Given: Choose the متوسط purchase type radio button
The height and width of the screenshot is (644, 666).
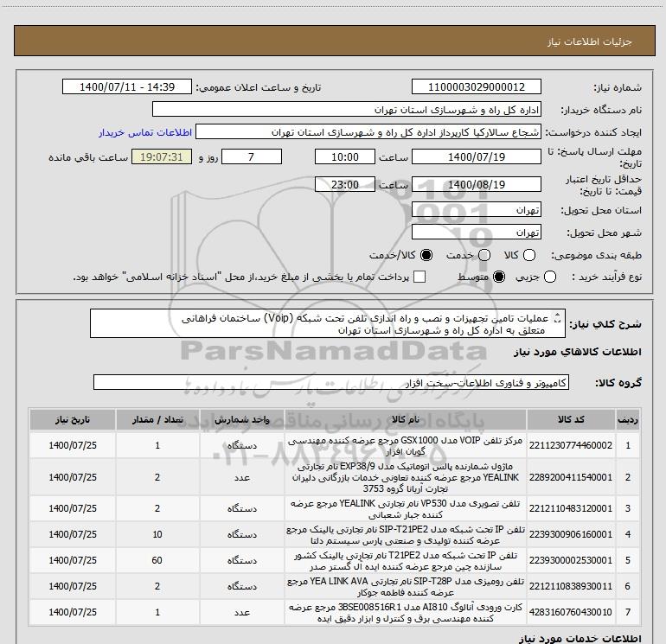Looking at the screenshot, I should point(499,277).
